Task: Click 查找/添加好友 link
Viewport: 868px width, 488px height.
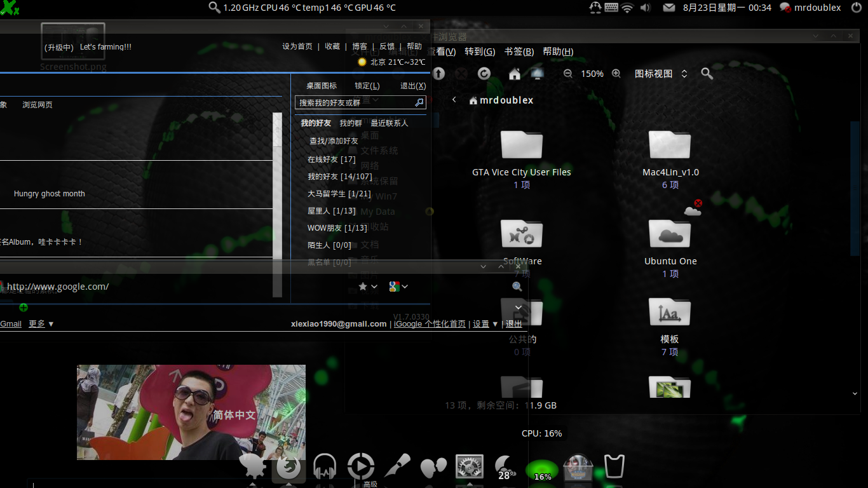Action: (334, 141)
